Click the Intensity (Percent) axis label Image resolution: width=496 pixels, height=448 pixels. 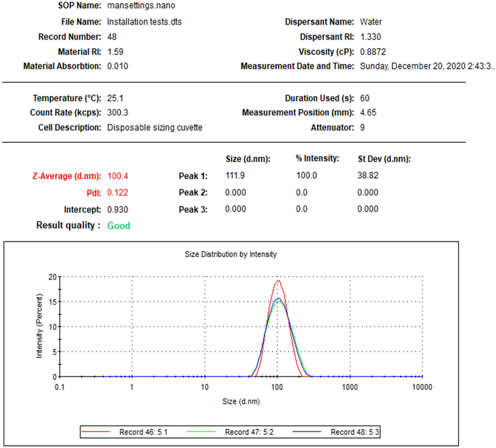click(40, 323)
